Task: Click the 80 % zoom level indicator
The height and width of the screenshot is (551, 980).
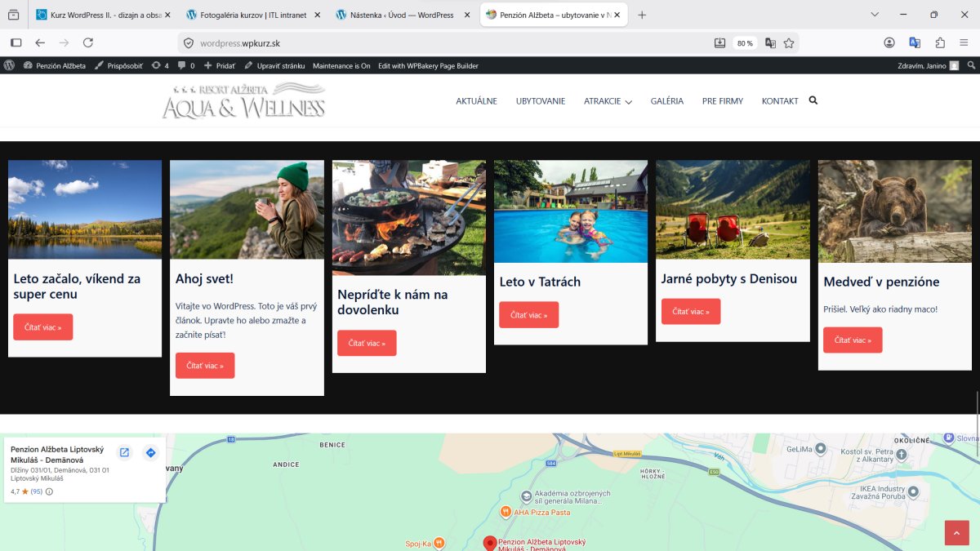Action: point(745,43)
